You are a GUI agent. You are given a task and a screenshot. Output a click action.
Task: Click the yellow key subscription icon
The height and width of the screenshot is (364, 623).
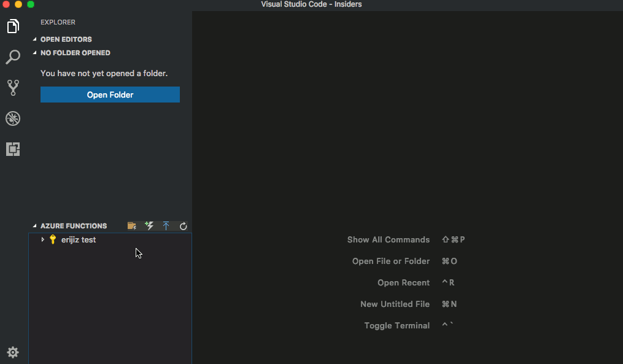click(x=53, y=239)
